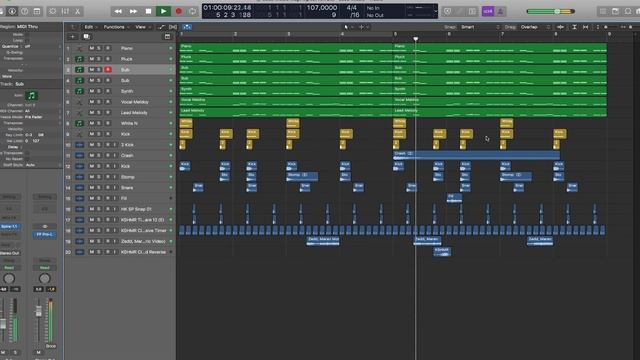This screenshot has width=640, height=360.
Task: Solo the Pluck track
Action: (x=98, y=59)
